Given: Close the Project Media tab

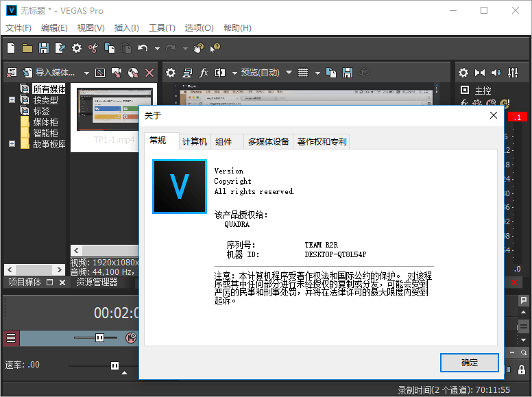Looking at the screenshot, I should click(x=62, y=282).
